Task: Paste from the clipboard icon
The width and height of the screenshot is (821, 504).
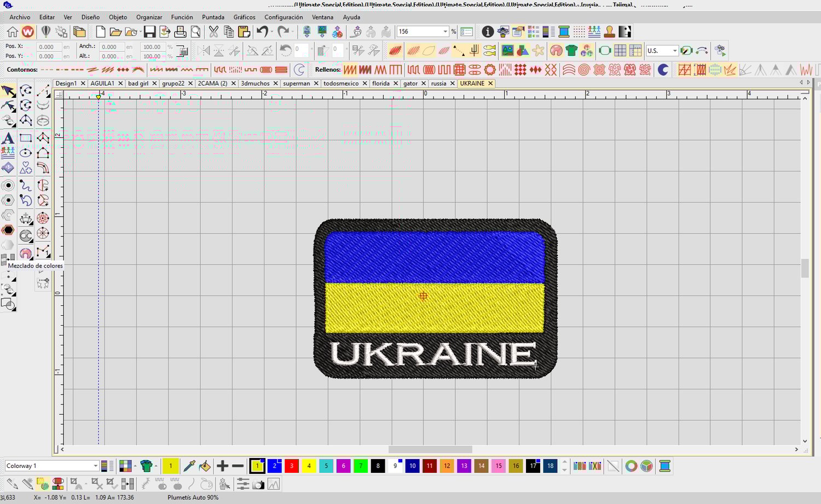Action: tap(244, 32)
